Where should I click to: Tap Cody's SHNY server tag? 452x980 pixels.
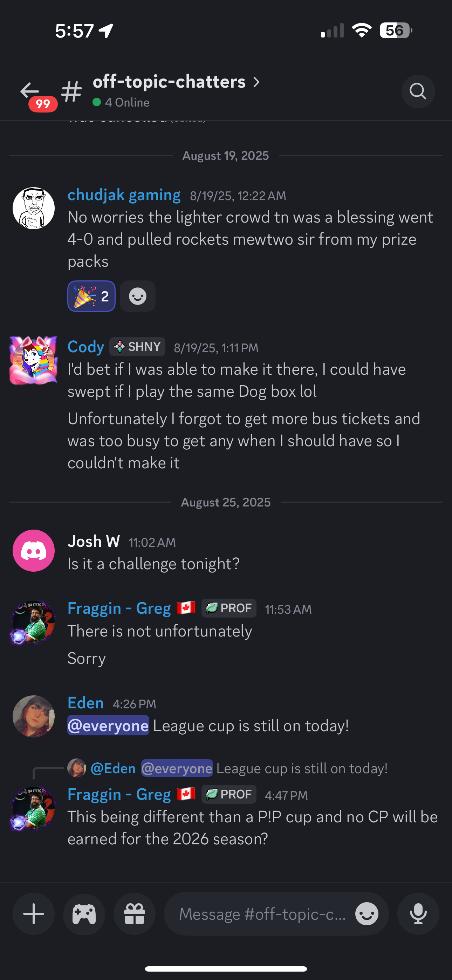tap(137, 347)
